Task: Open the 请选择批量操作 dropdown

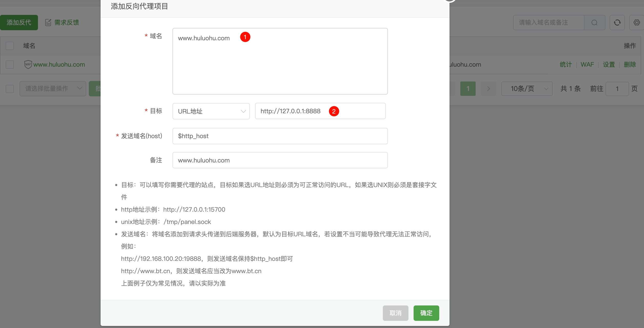Action: (x=53, y=89)
